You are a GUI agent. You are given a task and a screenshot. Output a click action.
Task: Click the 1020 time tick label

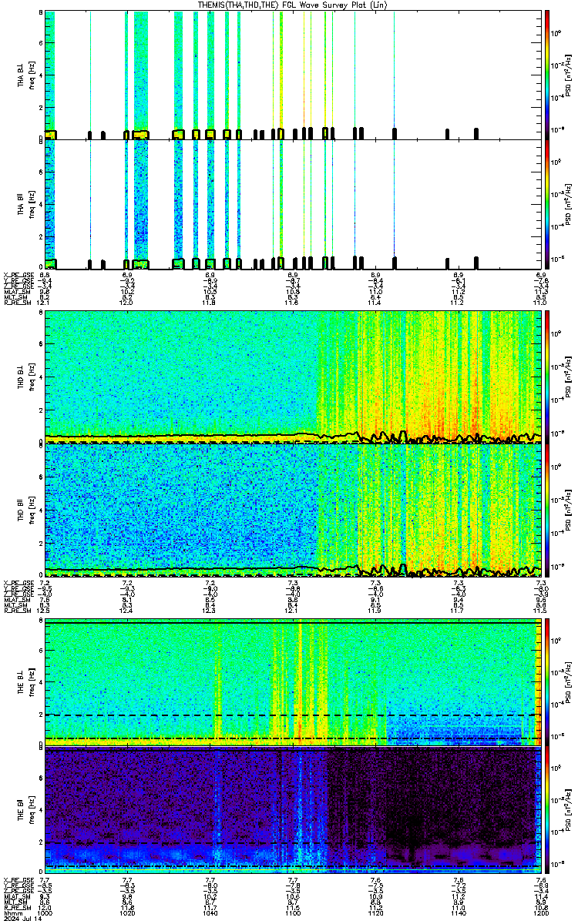128,914
